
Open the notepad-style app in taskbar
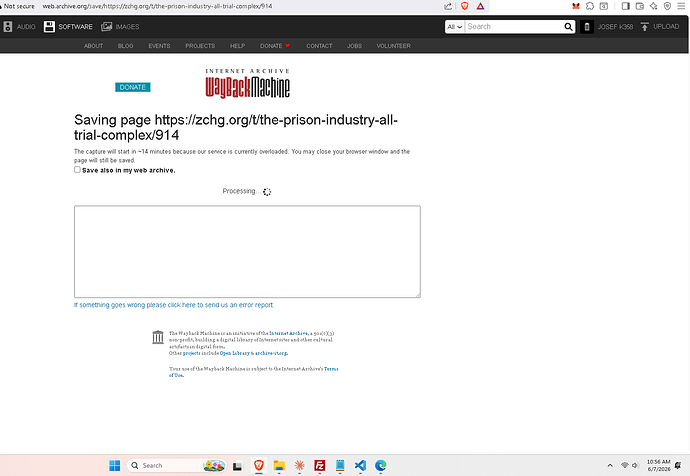click(x=340, y=465)
